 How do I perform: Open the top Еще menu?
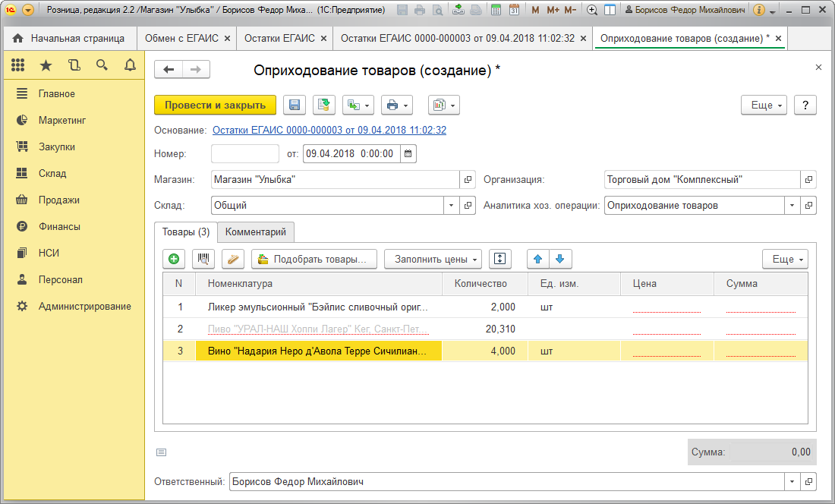click(x=764, y=106)
